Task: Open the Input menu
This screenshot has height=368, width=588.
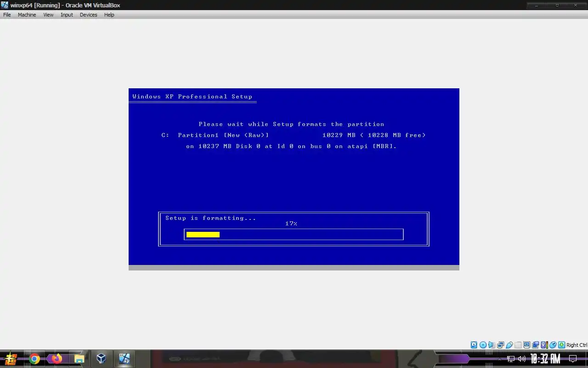Action: coord(67,15)
